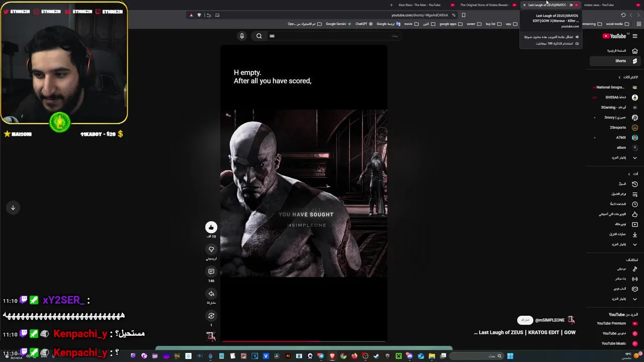Viewport: 644px width, 362px height.
Task: Focus the YouTube search input field
Action: point(335,36)
